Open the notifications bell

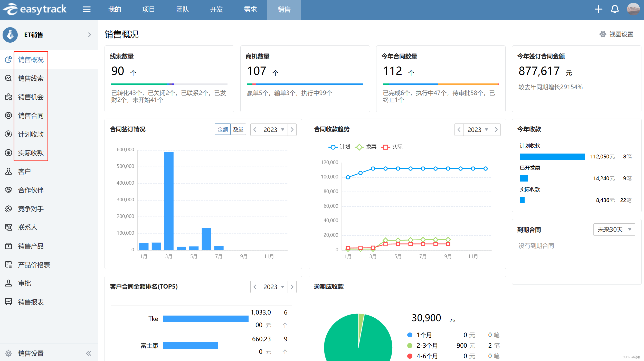[614, 9]
